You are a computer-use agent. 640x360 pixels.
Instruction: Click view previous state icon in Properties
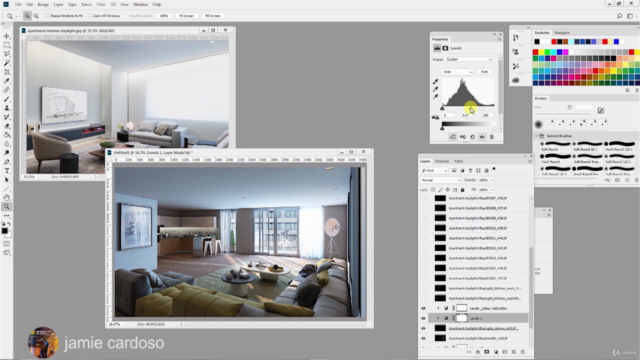coord(463,137)
